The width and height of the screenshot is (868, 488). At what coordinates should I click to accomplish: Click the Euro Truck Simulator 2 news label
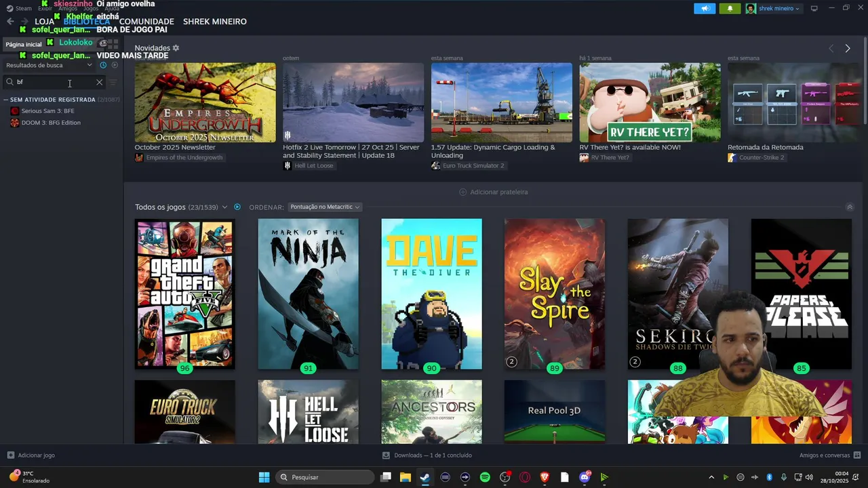click(468, 165)
